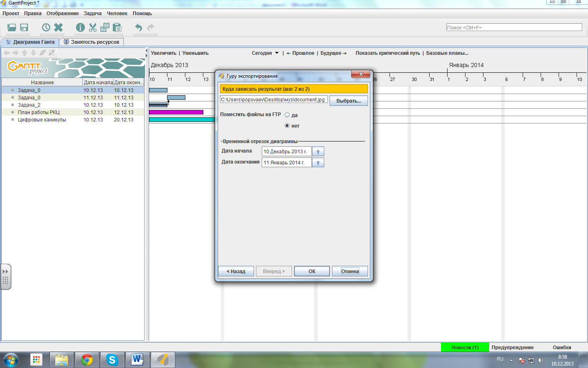
Task: Click the indent right arrow icon
Action: point(16,53)
